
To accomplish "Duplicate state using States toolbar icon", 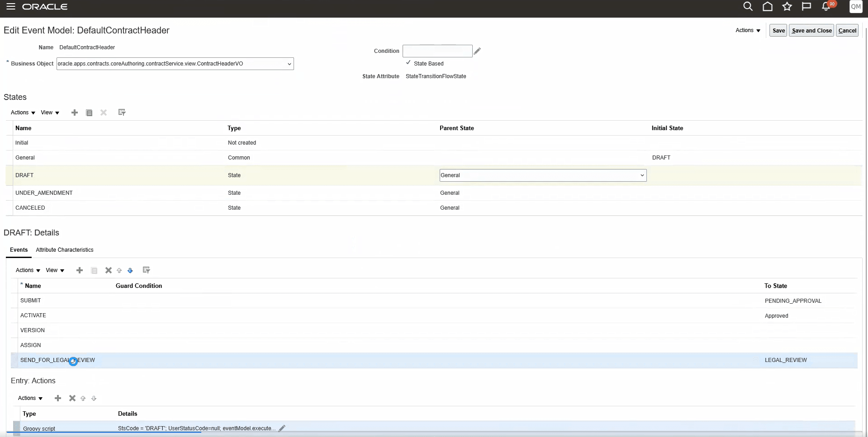I will (89, 113).
